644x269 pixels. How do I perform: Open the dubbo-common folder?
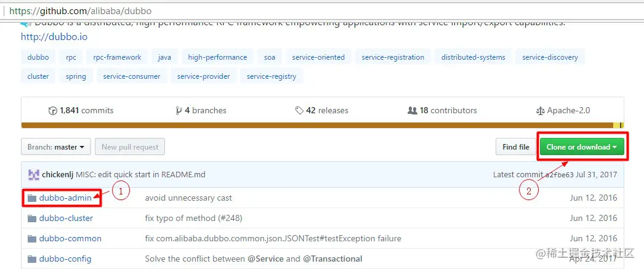[x=70, y=238]
